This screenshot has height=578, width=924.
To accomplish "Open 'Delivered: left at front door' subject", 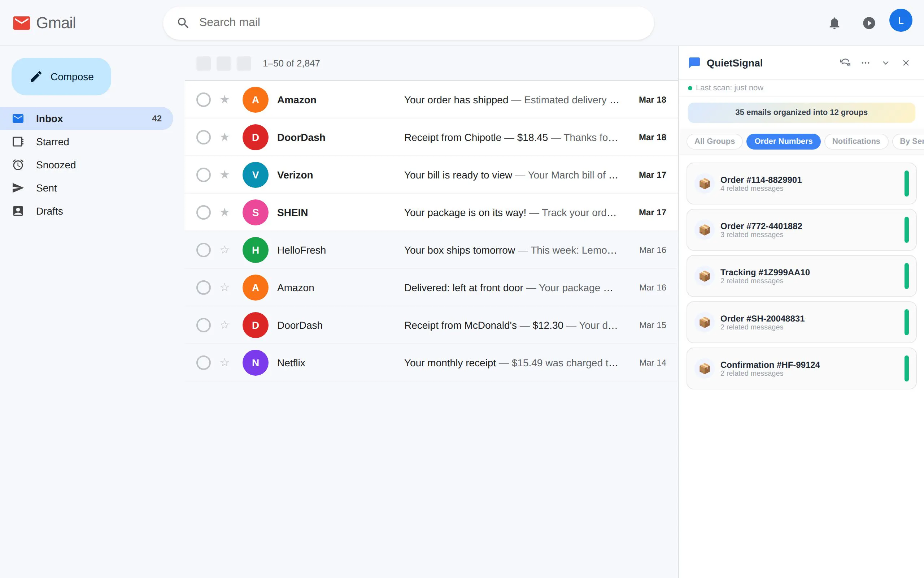I will point(463,288).
